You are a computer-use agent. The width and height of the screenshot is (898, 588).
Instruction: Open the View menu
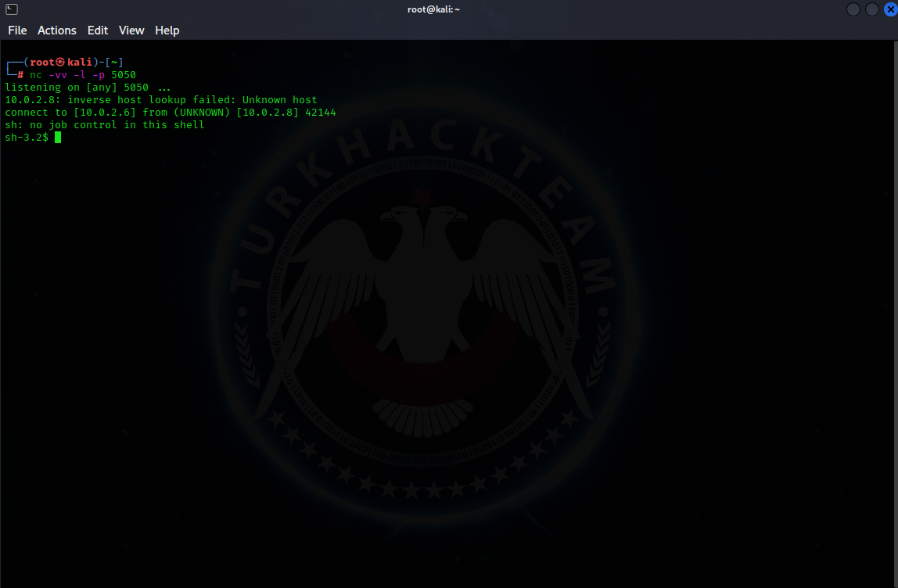click(x=131, y=30)
